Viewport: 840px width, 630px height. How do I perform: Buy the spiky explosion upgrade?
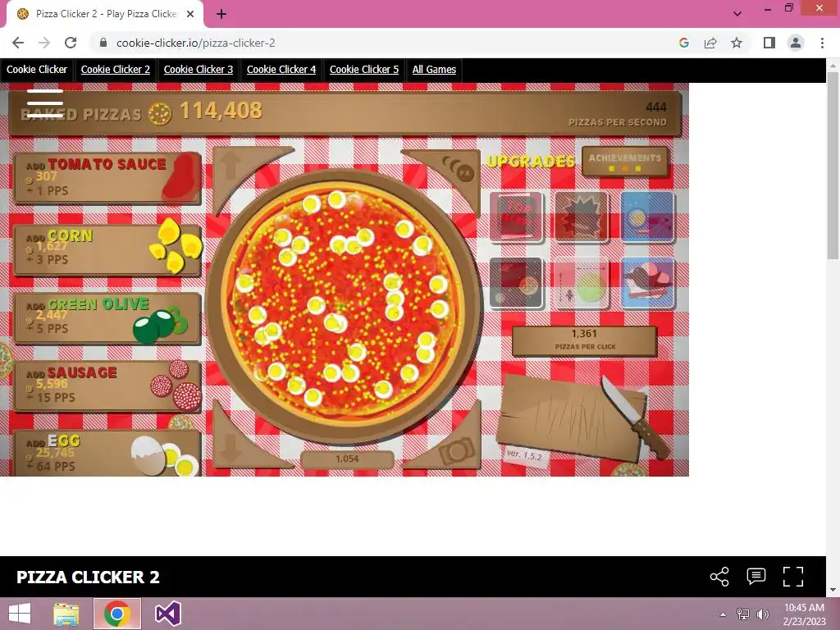click(582, 217)
